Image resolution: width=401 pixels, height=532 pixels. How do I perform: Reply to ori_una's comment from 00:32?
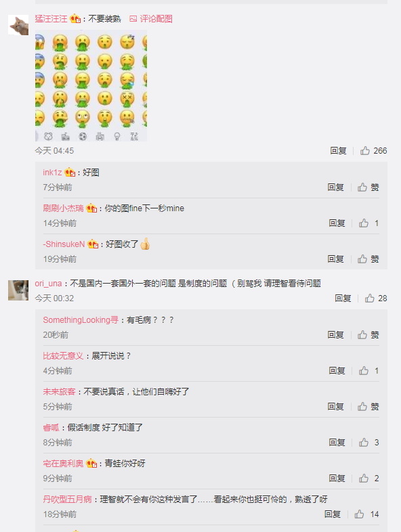tap(343, 298)
